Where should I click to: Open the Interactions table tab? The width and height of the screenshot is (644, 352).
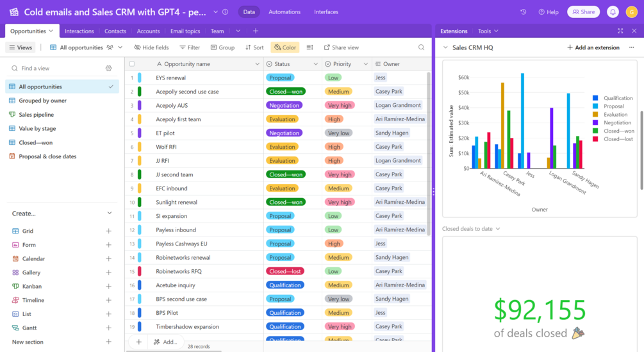point(79,31)
